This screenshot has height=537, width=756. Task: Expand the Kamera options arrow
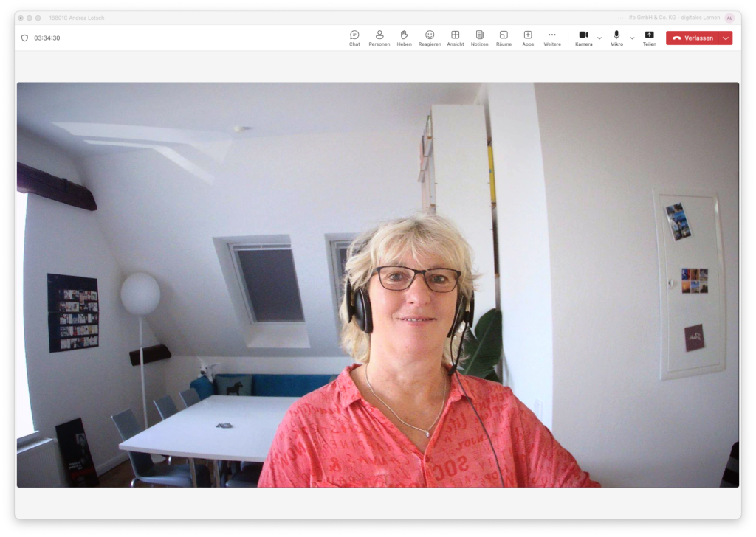[599, 38]
